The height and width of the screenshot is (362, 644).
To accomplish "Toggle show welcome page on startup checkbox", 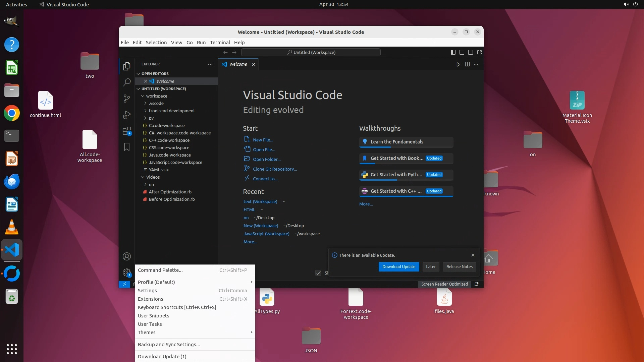I will (318, 273).
